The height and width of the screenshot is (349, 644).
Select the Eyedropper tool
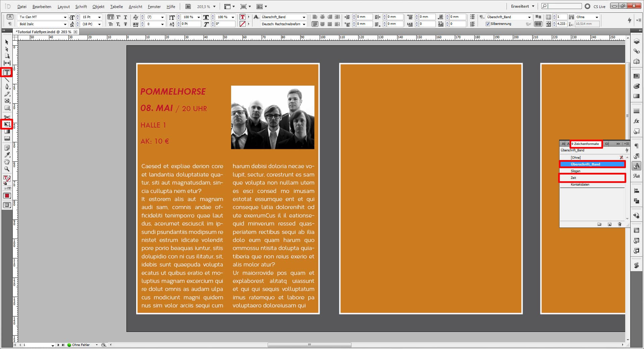7,155
